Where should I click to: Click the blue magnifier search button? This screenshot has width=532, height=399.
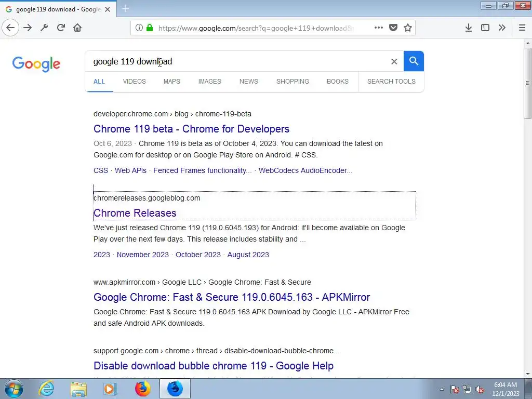414,61
